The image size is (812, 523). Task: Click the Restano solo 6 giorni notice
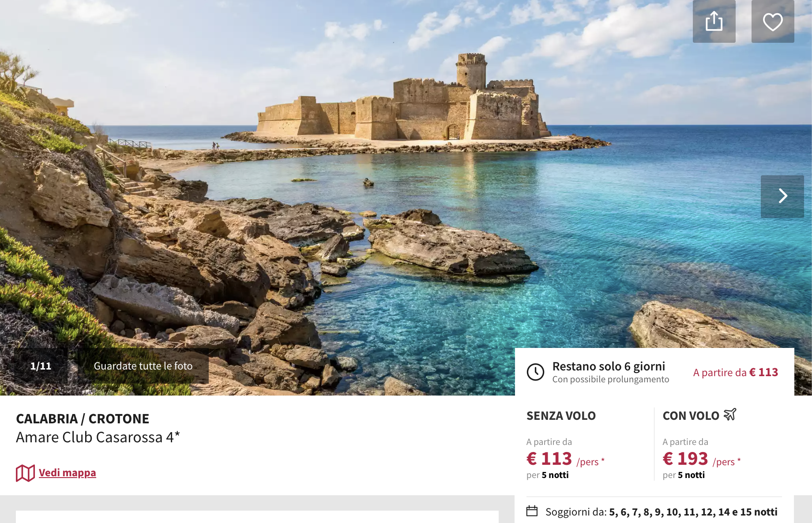[609, 366]
